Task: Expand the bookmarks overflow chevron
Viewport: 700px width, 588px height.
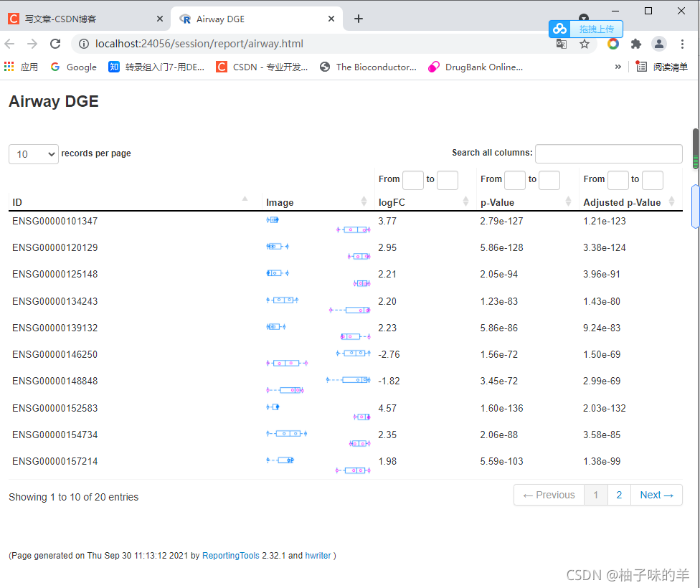Action: click(618, 67)
